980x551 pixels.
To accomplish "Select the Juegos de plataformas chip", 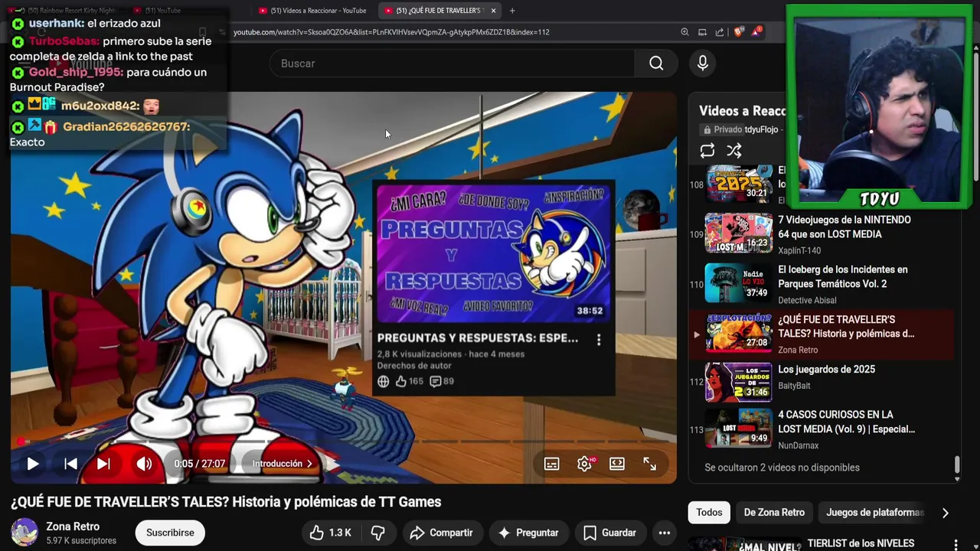I will click(x=875, y=513).
